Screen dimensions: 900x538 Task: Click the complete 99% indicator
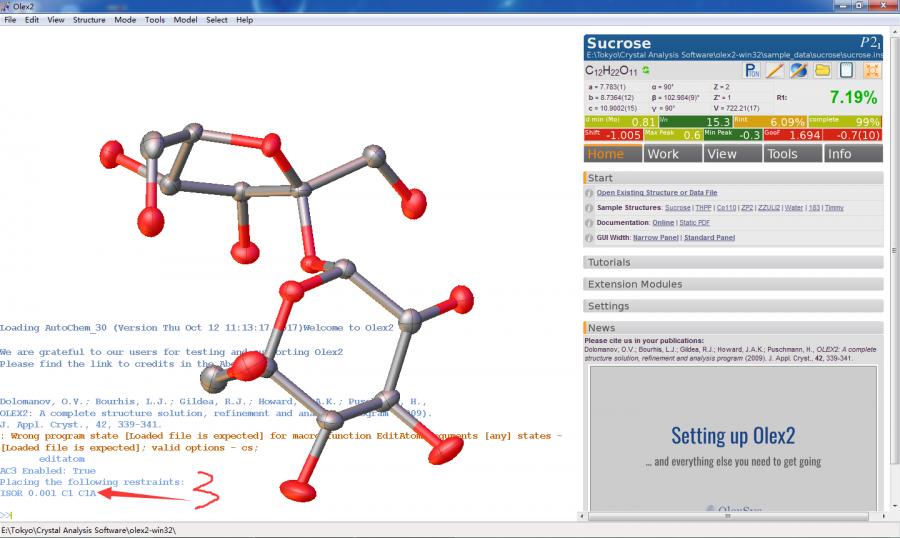point(844,122)
